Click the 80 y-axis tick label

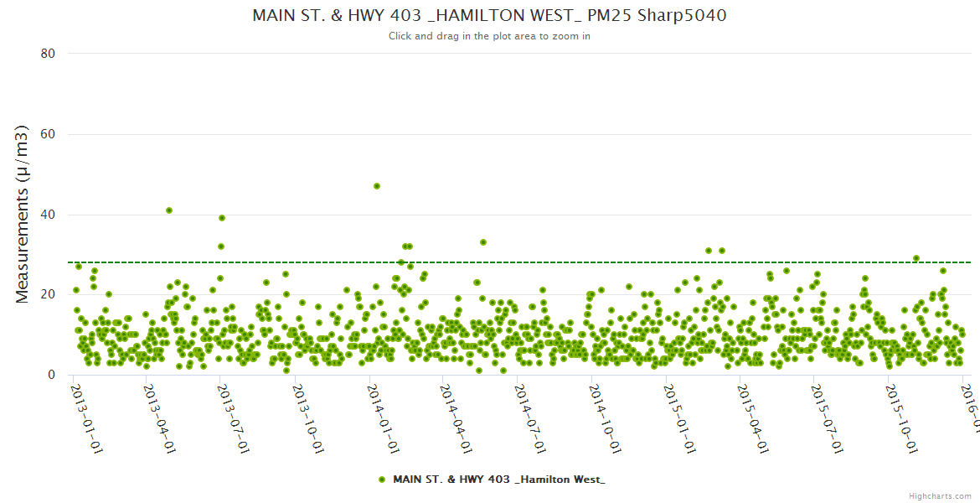[48, 54]
